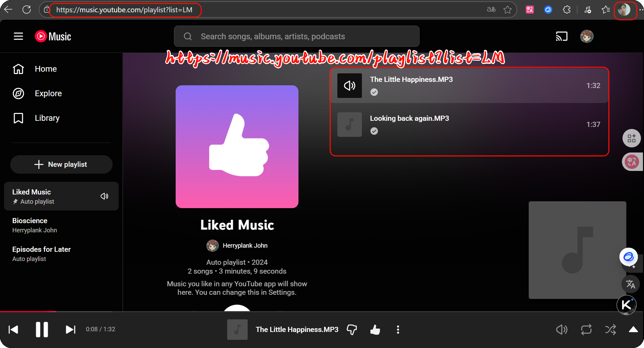
Task: Click the Looking back again.MP3 music note thumbnail
Action: pos(350,125)
